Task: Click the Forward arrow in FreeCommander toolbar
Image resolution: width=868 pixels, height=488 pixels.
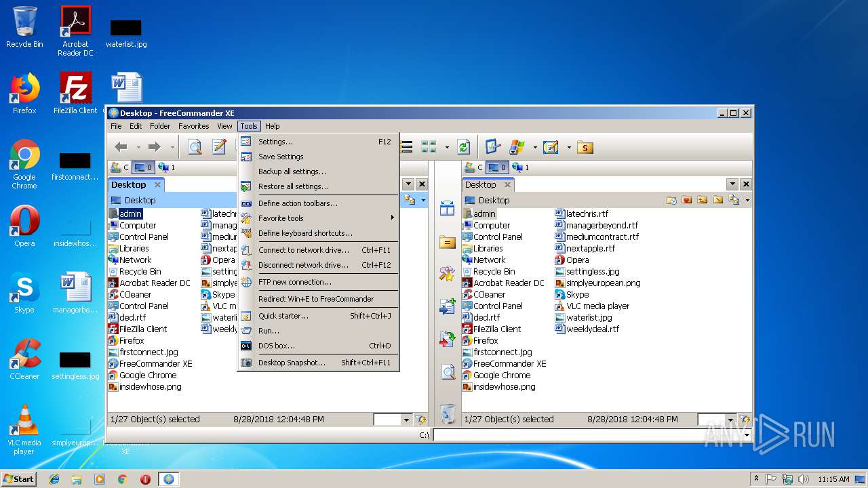Action: point(155,147)
